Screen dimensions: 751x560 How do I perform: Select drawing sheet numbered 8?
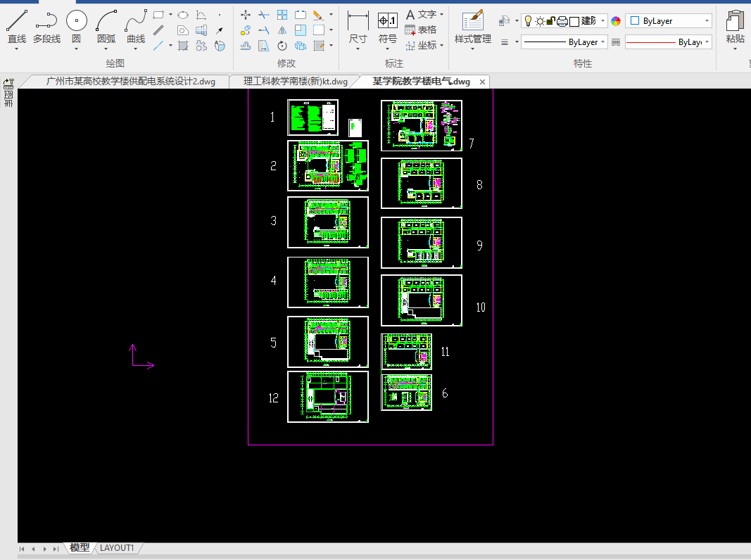pyautogui.click(x=422, y=184)
